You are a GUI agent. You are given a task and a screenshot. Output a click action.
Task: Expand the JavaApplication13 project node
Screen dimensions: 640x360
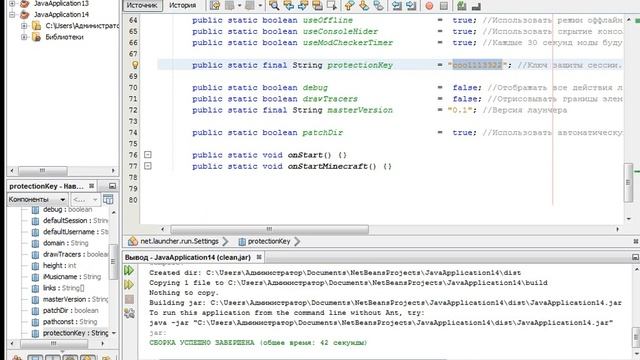tap(12, 4)
